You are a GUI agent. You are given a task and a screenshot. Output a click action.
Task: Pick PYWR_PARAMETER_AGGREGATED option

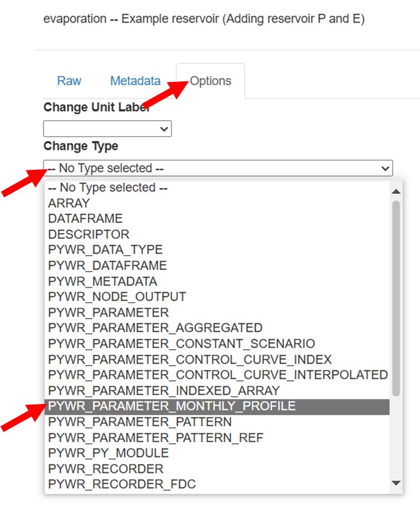(x=155, y=328)
